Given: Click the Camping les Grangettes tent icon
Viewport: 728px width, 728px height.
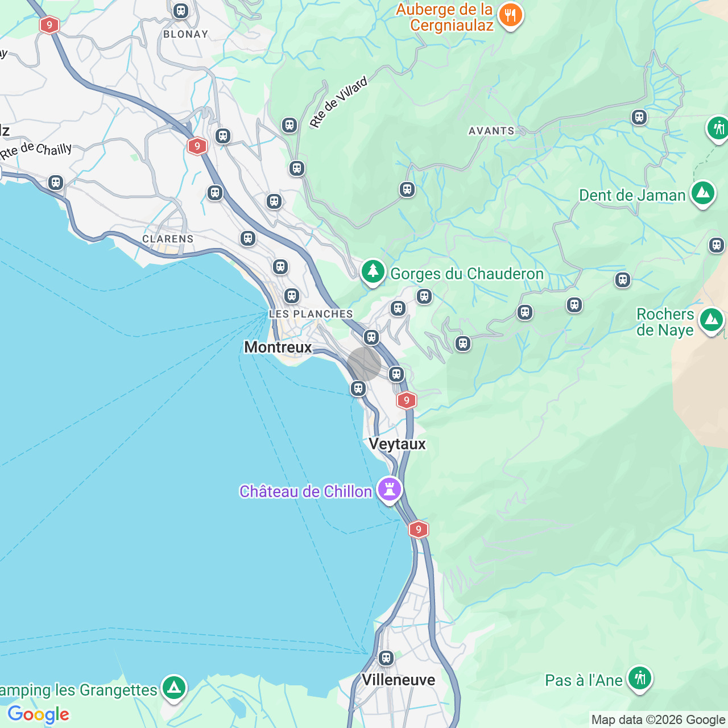Looking at the screenshot, I should pos(174,689).
